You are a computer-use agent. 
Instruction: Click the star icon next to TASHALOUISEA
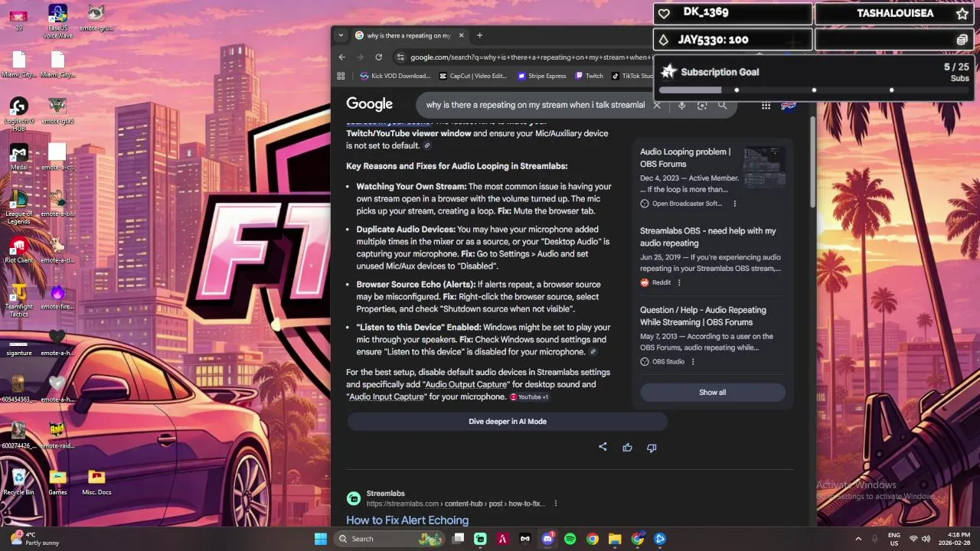point(962,14)
